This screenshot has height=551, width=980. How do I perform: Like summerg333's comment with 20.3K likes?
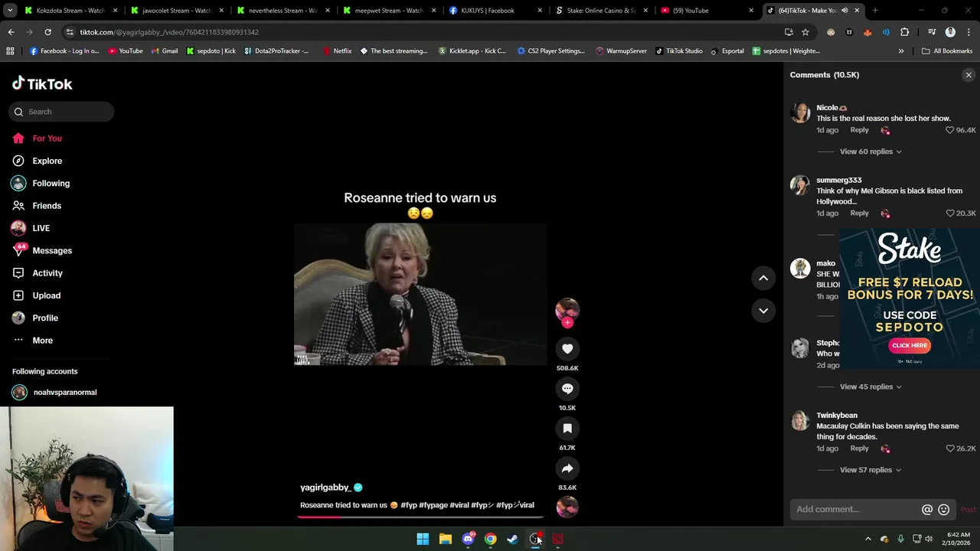[x=950, y=214]
